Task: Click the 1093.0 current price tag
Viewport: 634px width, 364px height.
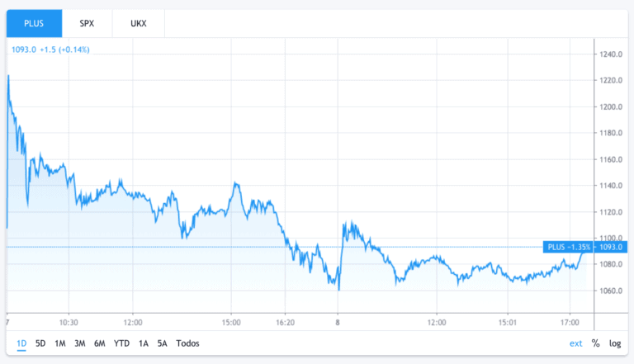Action: coord(611,247)
